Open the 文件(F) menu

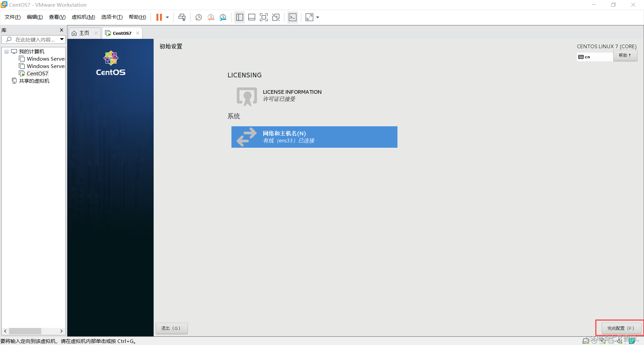[x=13, y=17]
